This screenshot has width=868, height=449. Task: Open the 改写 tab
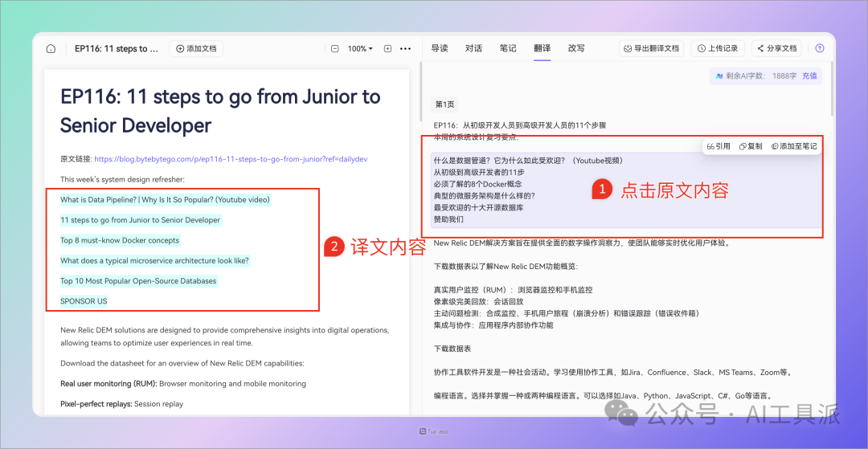click(576, 48)
